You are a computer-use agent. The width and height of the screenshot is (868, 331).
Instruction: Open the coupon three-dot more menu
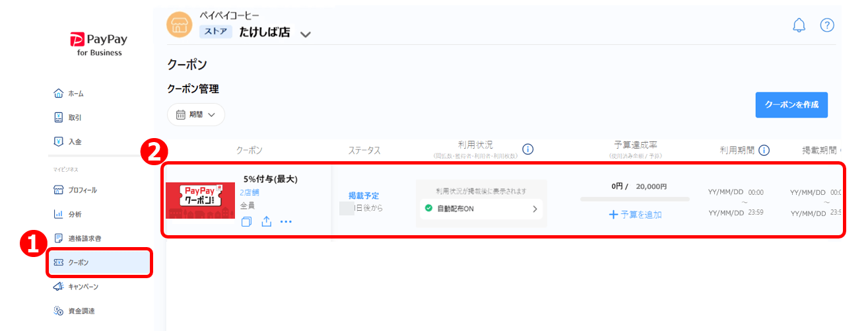pos(286,222)
